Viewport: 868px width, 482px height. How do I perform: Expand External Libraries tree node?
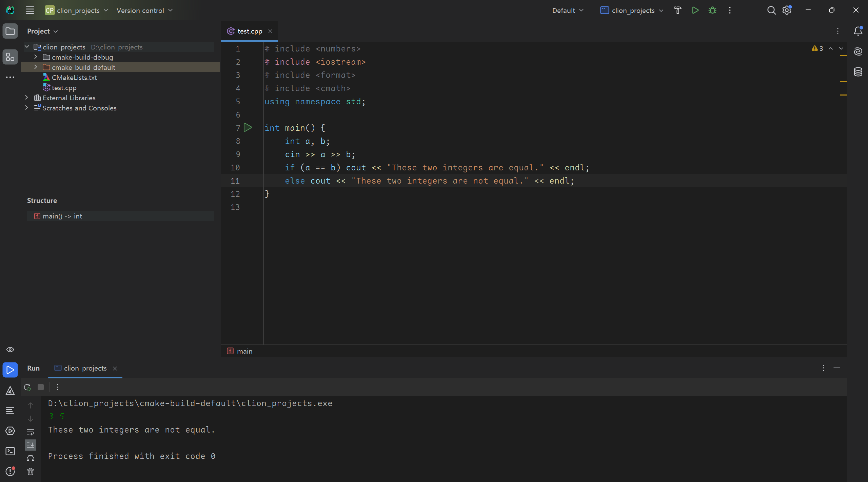pyautogui.click(x=26, y=98)
